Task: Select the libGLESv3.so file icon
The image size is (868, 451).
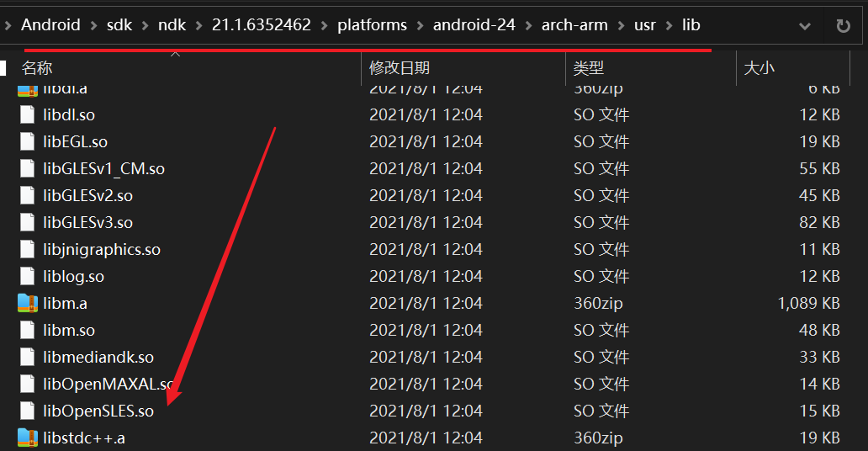Action: 28,222
